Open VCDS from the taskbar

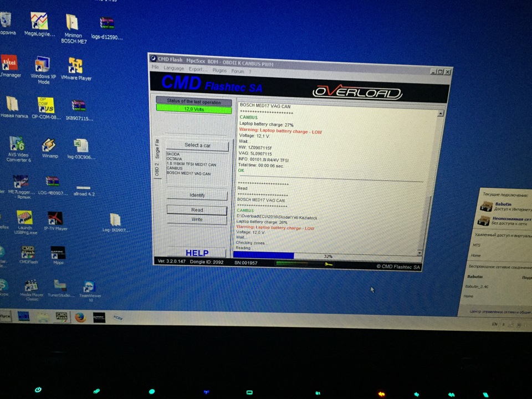(x=117, y=318)
